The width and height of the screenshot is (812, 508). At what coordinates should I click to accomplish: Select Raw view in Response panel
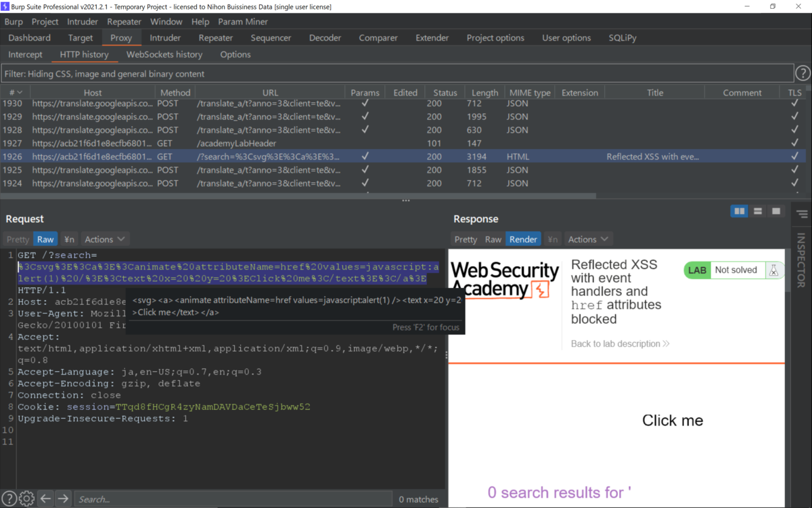(x=493, y=239)
